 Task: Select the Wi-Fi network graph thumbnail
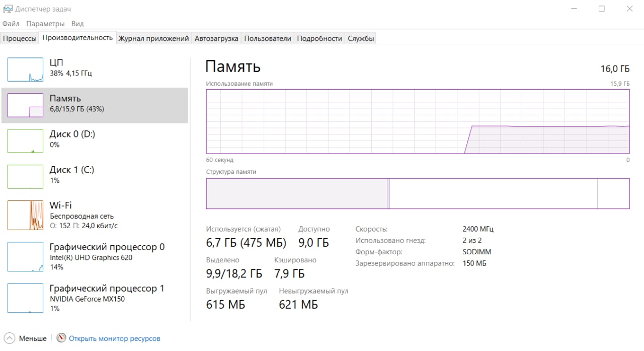[x=25, y=215]
